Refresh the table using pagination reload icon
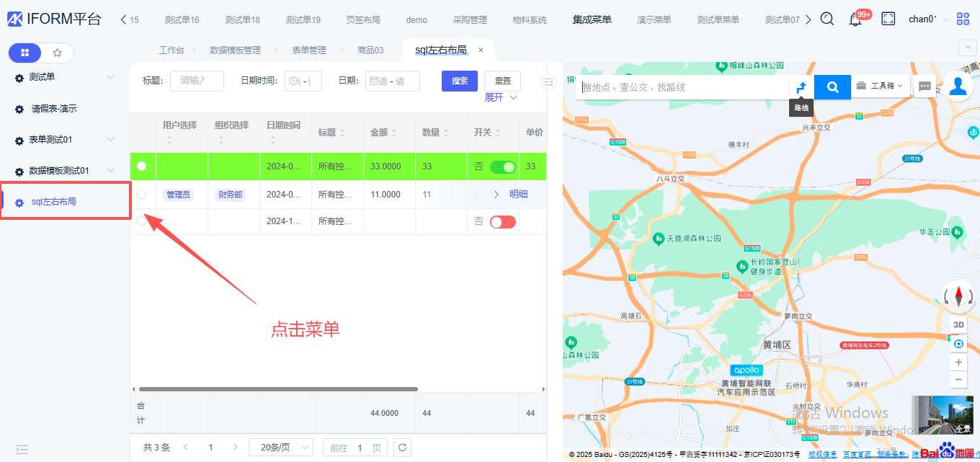Viewport: 980px width, 462px height. point(403,447)
